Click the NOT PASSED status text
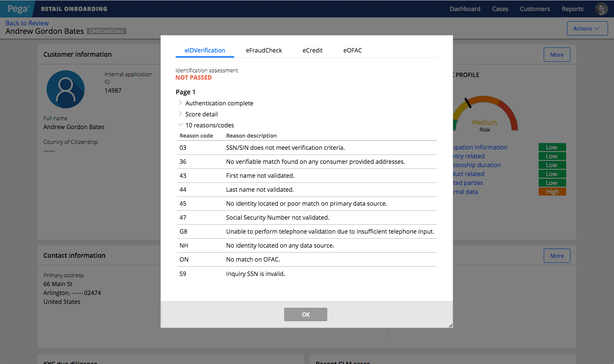 point(194,77)
